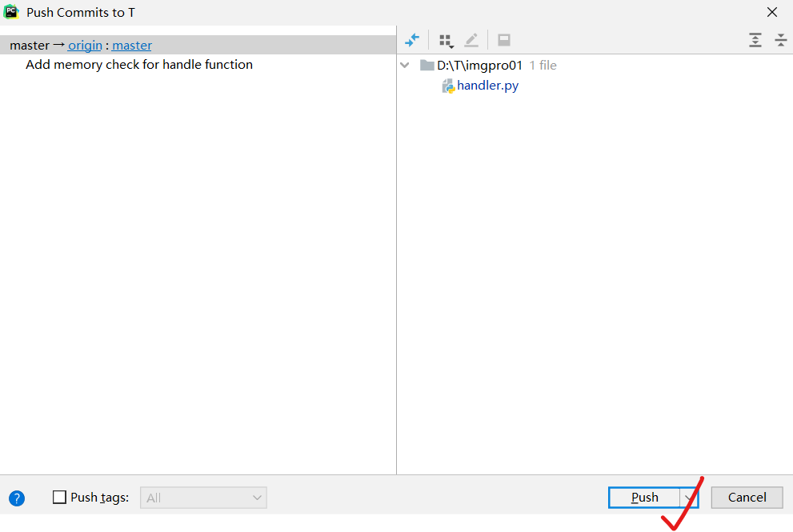Viewport: 793px width, 532px height.
Task: Click the Push button
Action: pyautogui.click(x=644, y=498)
